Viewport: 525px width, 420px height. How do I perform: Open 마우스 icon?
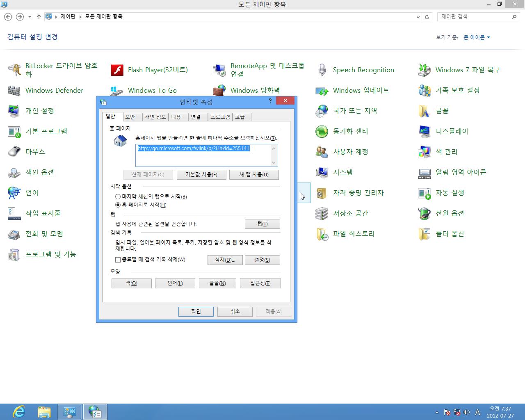click(x=14, y=152)
